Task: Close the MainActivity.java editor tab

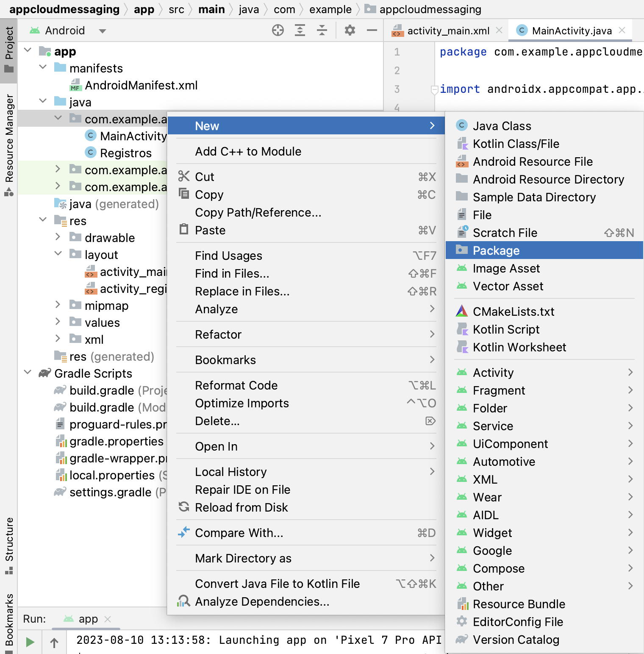Action: tap(622, 31)
